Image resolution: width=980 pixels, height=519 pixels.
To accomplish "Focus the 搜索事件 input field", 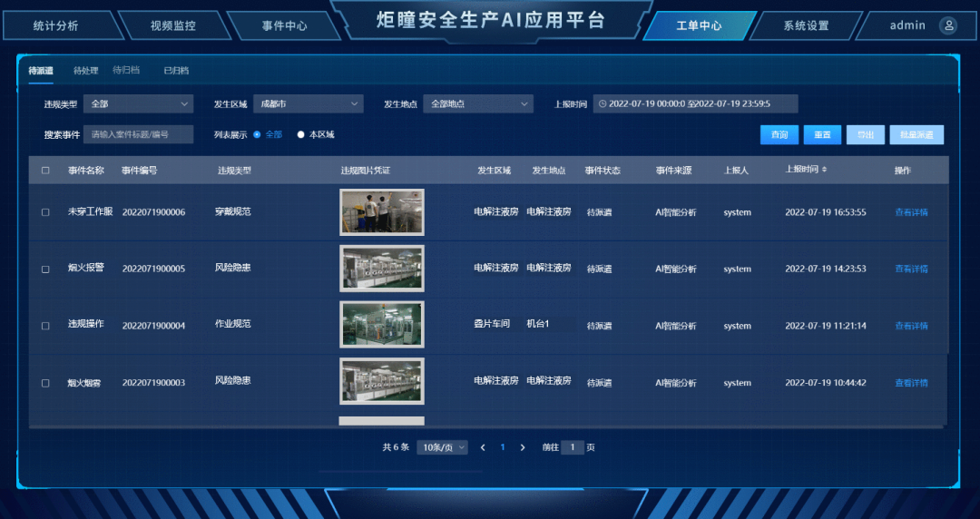I will 139,135.
